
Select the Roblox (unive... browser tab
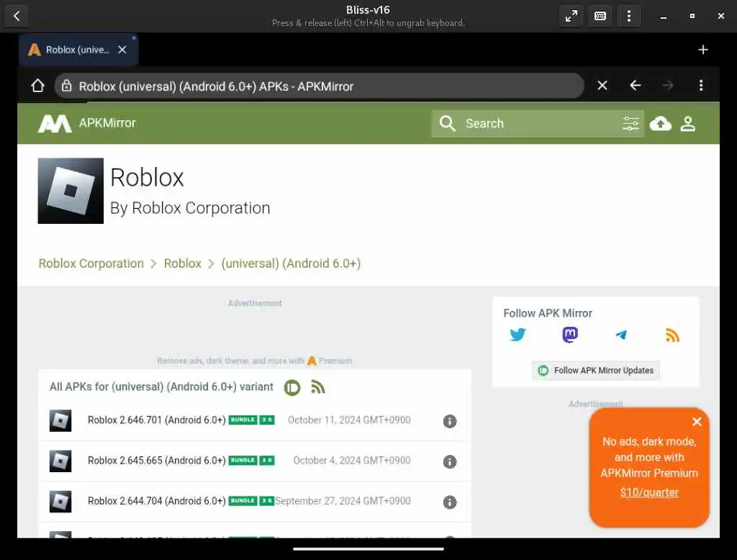78,50
